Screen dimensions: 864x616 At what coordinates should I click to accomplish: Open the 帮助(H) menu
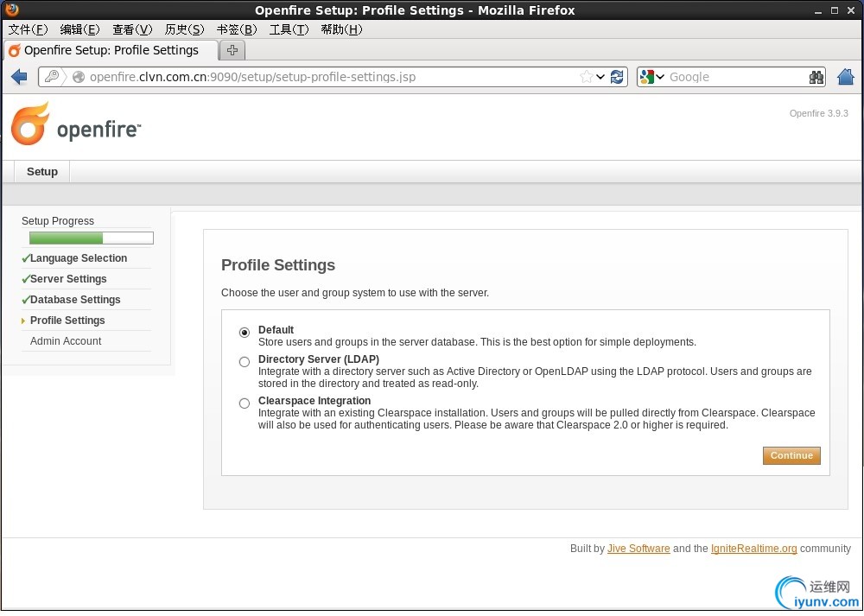tap(341, 29)
